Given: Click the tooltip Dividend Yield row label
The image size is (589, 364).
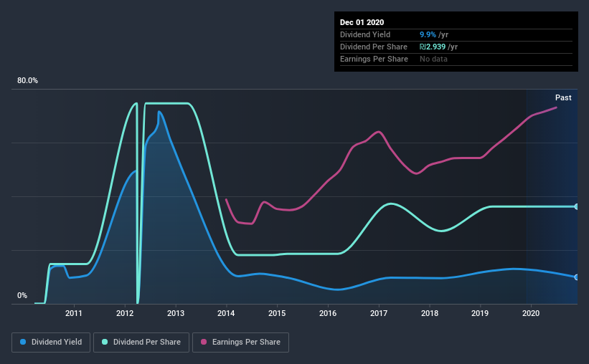Looking at the screenshot, I should 365,34.
